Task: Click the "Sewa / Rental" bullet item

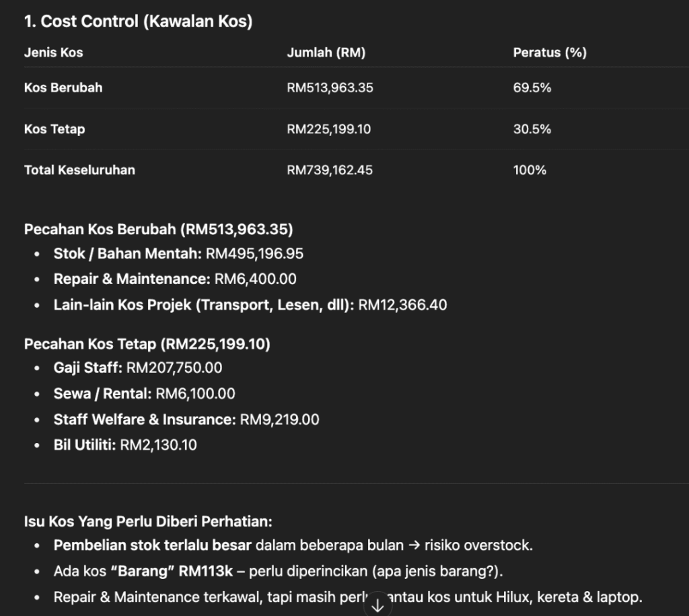Action: click(144, 393)
